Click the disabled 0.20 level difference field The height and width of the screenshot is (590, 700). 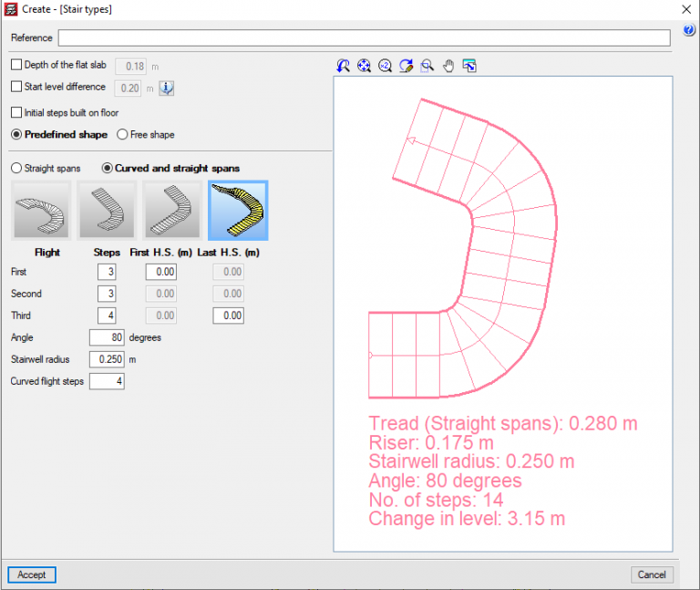click(129, 88)
